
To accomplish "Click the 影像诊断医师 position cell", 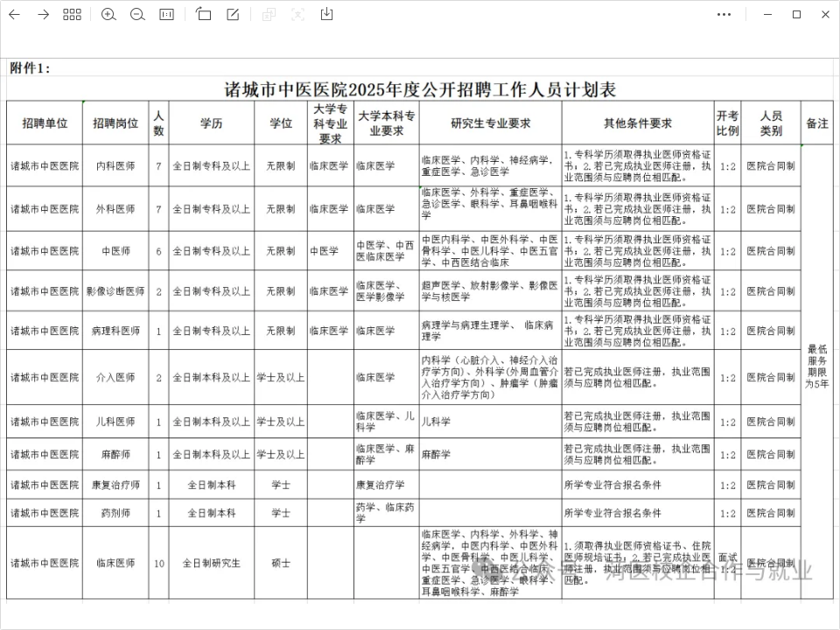I will 115,291.
